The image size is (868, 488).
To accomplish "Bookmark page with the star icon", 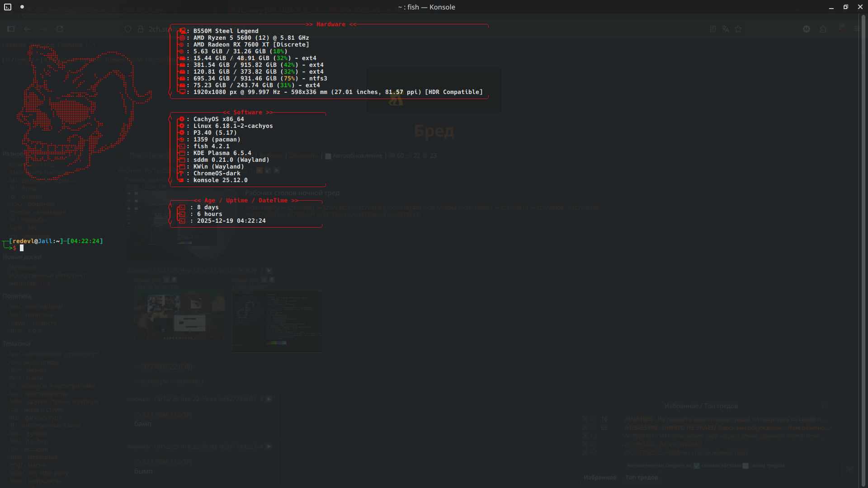I will [738, 29].
